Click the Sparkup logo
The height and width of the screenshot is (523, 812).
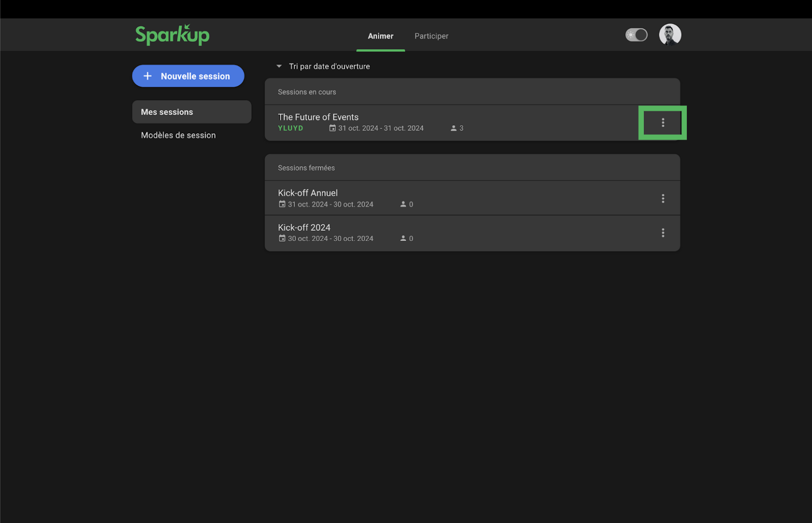tap(172, 35)
